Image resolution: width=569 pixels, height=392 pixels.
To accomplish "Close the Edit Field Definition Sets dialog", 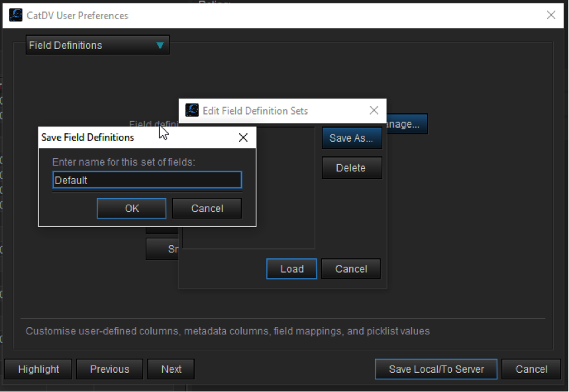I will 374,110.
